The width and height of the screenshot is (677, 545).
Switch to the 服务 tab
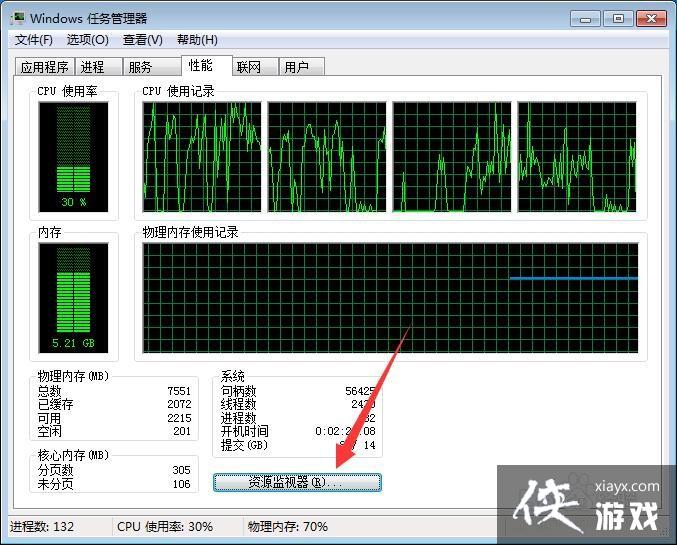[x=151, y=67]
